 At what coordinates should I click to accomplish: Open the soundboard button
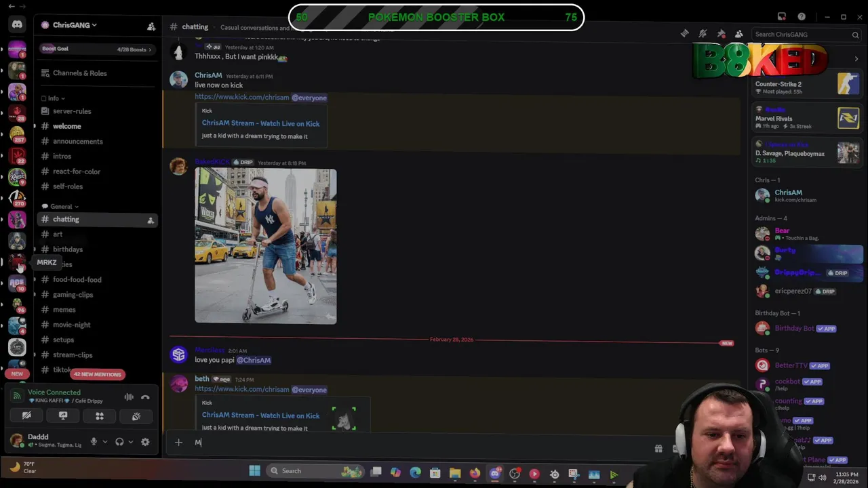click(136, 416)
